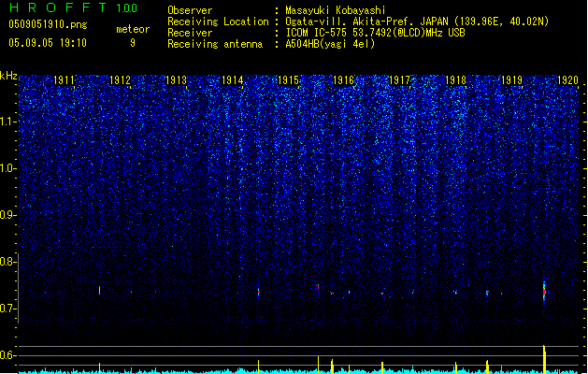Click time marker 1919
Viewport: 588px width, 374px height.
tap(512, 80)
